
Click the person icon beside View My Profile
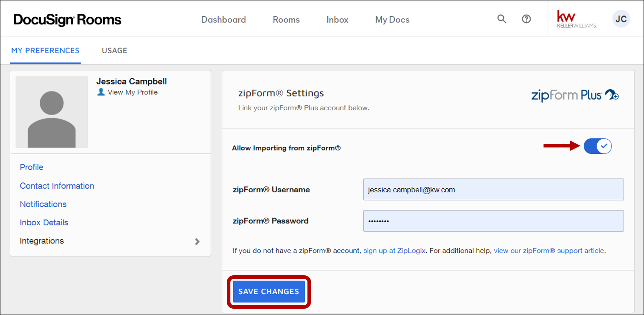[101, 92]
